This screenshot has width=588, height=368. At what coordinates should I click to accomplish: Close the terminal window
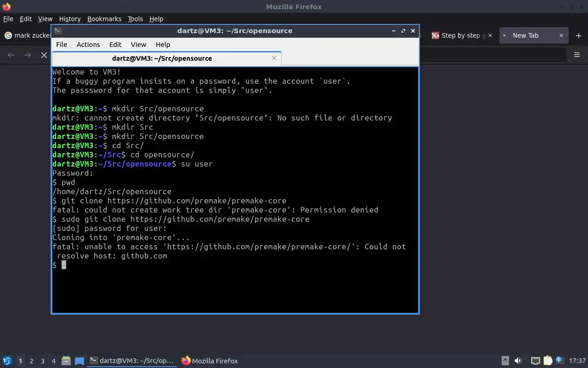413,31
